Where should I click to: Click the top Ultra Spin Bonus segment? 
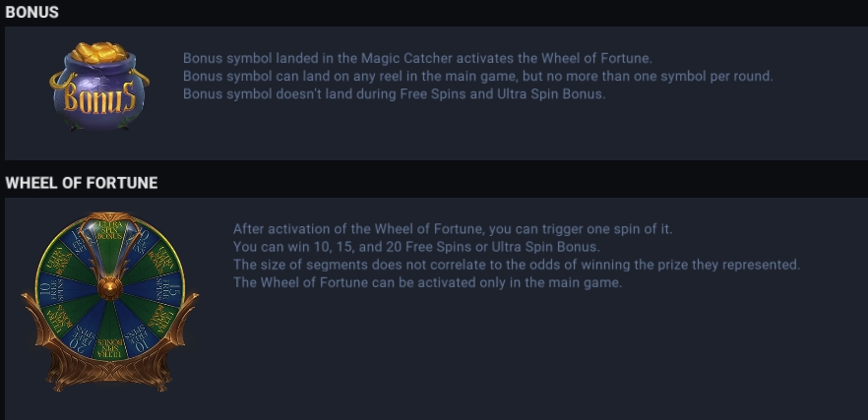point(110,230)
